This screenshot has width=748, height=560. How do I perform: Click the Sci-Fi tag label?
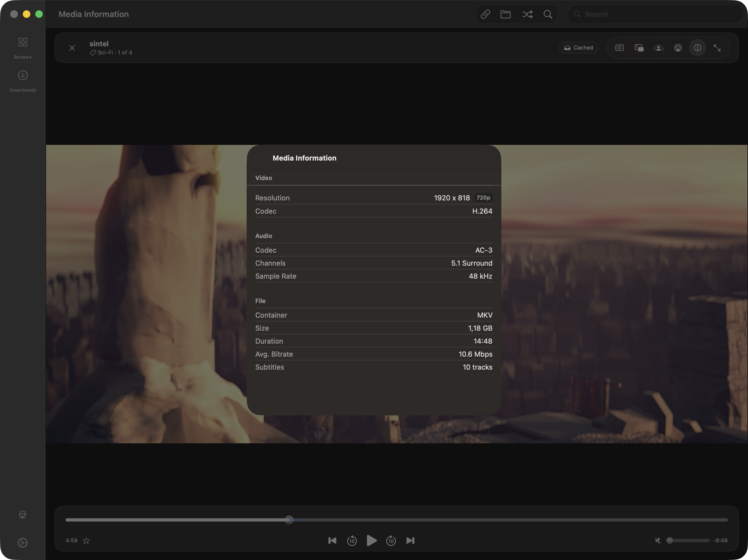pos(105,52)
